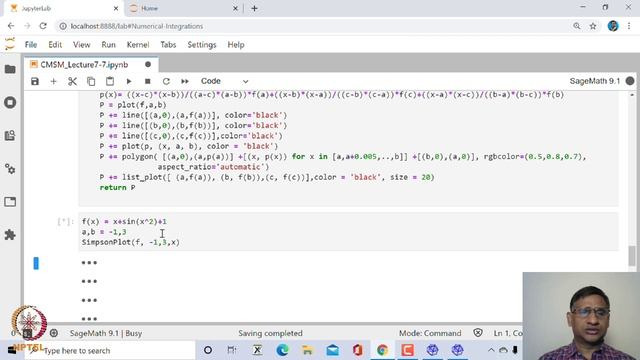This screenshot has width=640, height=360.
Task: Open the View menu
Action: 82,45
